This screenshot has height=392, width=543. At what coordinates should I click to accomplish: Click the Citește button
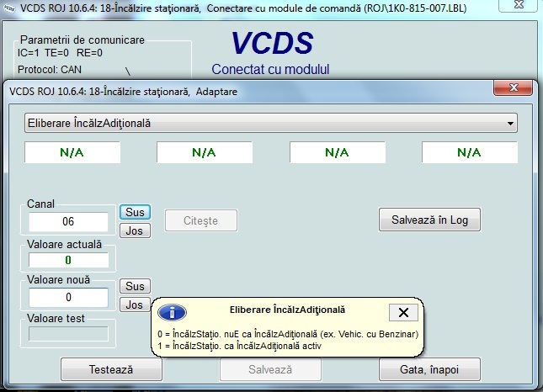[x=200, y=220]
